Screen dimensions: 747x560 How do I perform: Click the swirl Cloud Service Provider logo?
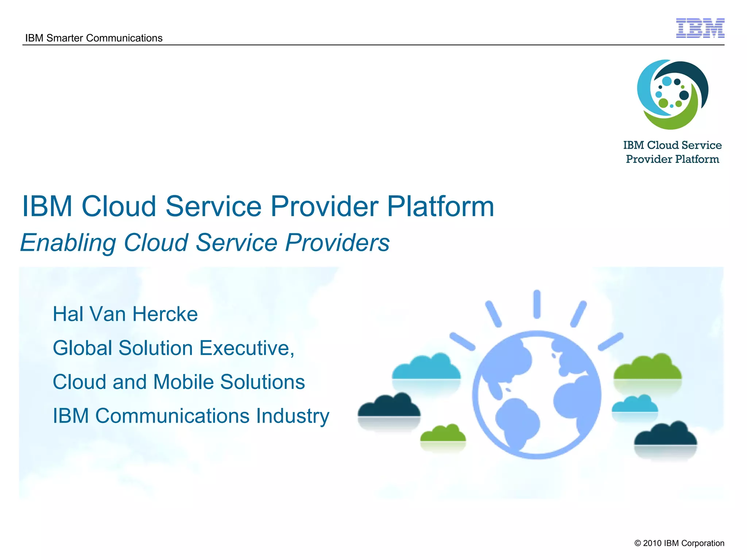coord(672,94)
